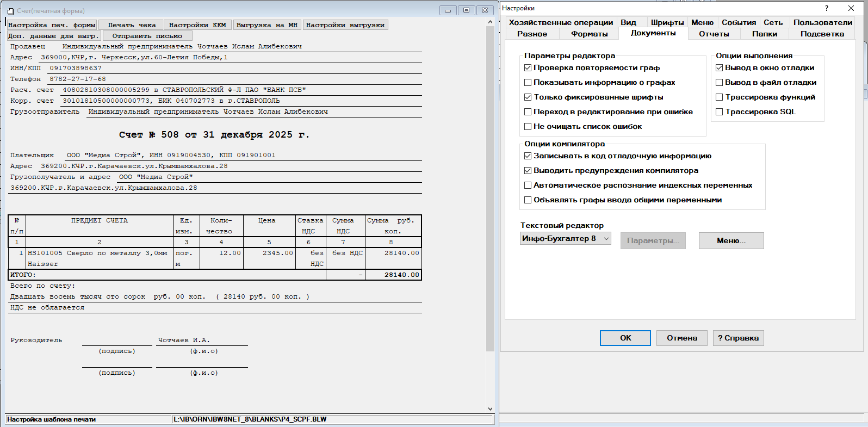The width and height of the screenshot is (868, 427).
Task: Click the invoice window scroll up arrow
Action: coord(490,22)
